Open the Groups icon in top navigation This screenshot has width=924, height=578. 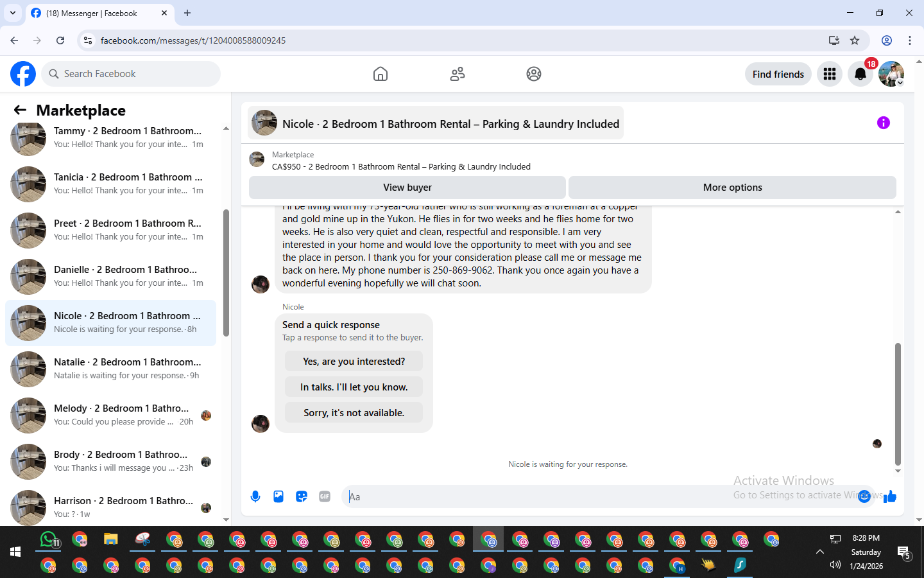pyautogui.click(x=534, y=74)
